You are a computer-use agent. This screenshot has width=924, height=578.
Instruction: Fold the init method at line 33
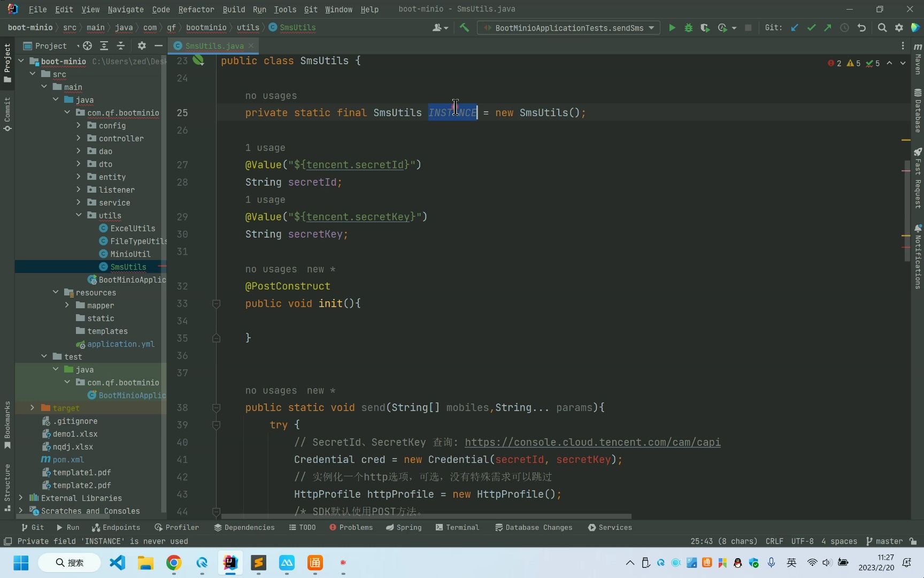pyautogui.click(x=216, y=303)
